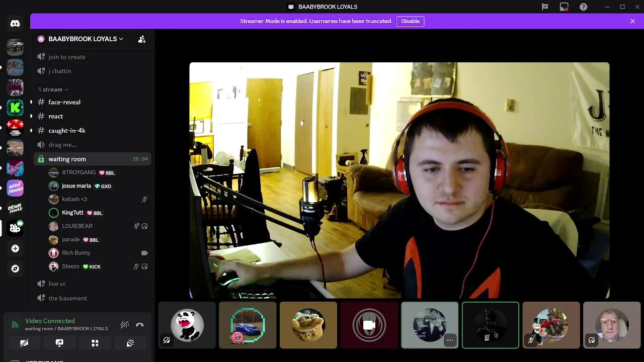
Task: Select the dark red camera participant tile
Action: point(369,325)
